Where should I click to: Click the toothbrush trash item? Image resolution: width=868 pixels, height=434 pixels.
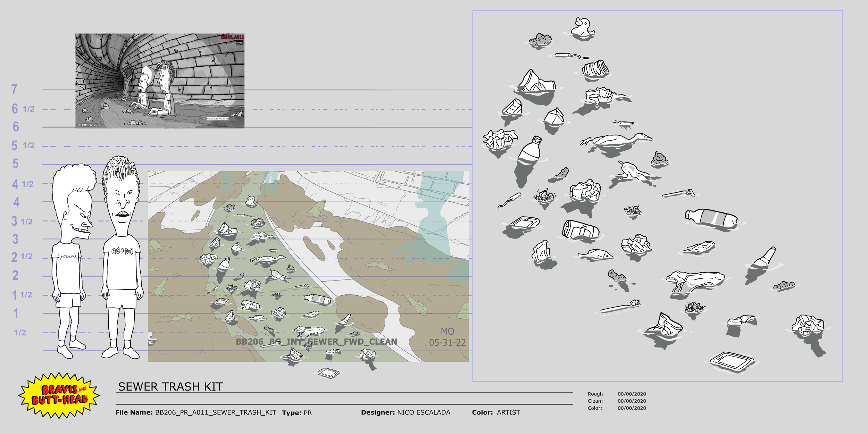[x=620, y=307]
